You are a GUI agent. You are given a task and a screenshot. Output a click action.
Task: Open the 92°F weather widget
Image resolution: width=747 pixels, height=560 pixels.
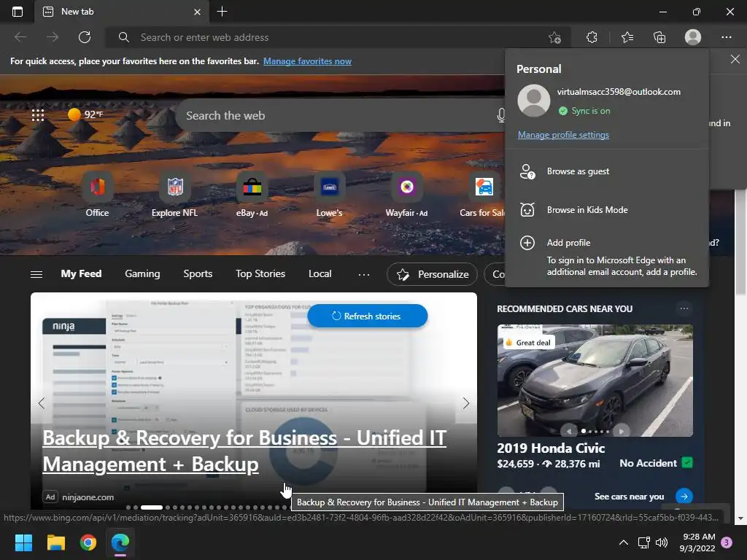point(85,114)
